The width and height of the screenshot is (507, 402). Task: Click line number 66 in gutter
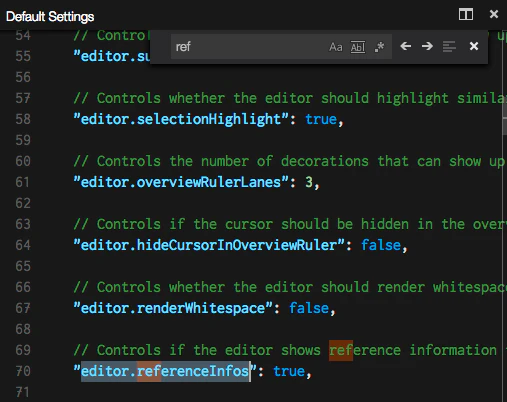(x=23, y=287)
